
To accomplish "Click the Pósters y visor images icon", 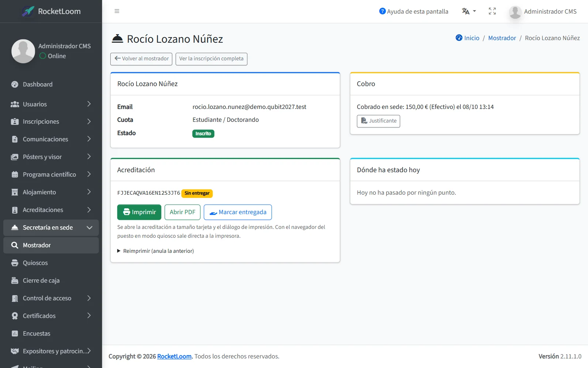I will pyautogui.click(x=15, y=157).
